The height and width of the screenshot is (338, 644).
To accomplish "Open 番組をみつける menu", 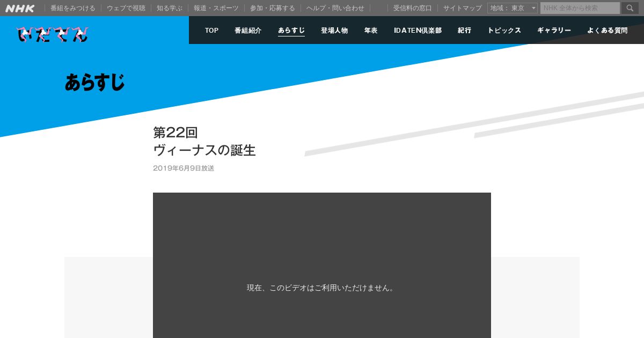I will (x=73, y=8).
